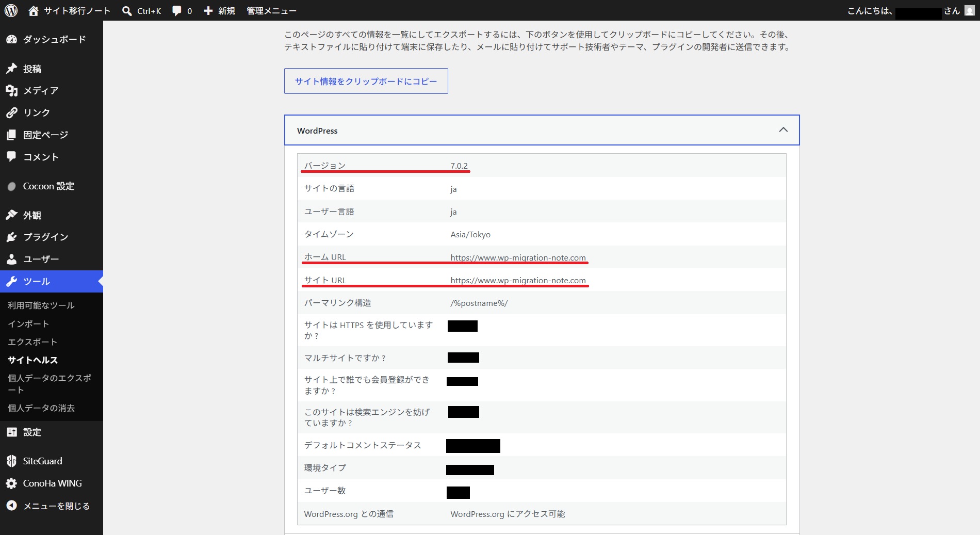Image resolution: width=980 pixels, height=535 pixels.
Task: Click the user avatar icon in admin bar
Action: pyautogui.click(x=970, y=10)
